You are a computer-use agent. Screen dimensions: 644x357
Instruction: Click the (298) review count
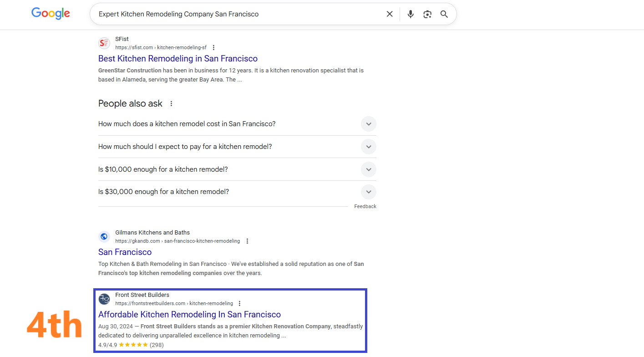coord(157,345)
